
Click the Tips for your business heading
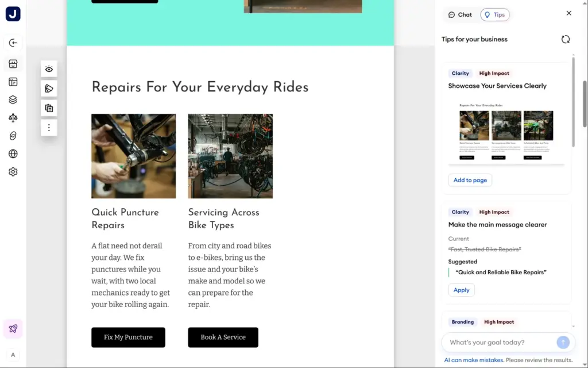[474, 40]
